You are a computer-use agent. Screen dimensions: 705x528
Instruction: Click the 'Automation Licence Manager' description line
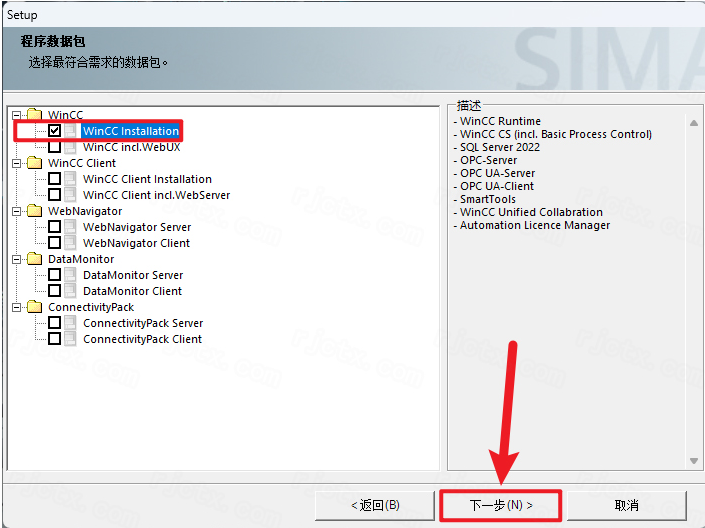[532, 225]
